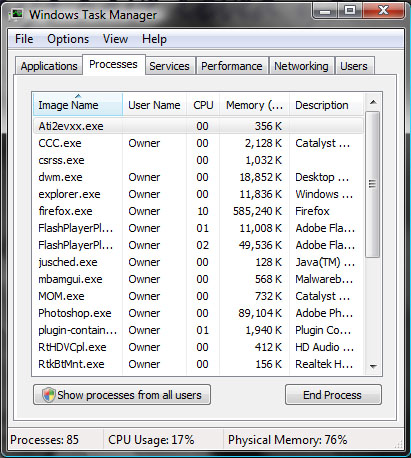This screenshot has width=411, height=458.
Task: Maximize the Task Manager window
Action: click(350, 11)
